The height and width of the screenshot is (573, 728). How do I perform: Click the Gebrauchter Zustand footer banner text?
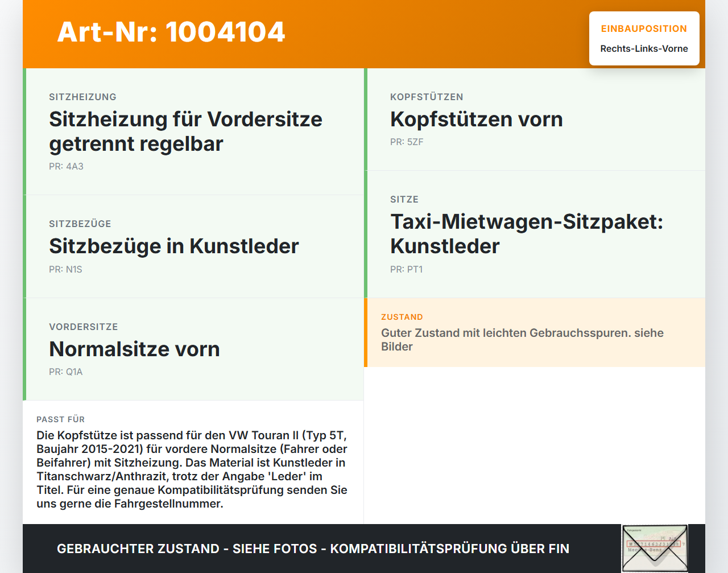point(313,549)
